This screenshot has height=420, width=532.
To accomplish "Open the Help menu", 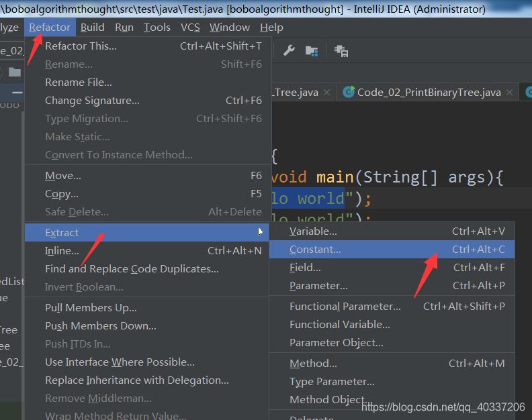I will point(271,27).
